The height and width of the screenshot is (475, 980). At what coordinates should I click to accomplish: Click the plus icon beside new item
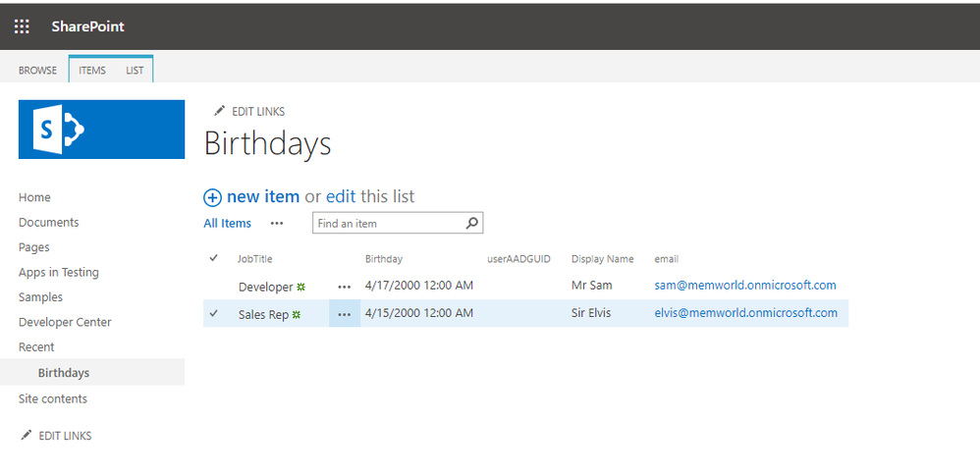pyautogui.click(x=212, y=197)
